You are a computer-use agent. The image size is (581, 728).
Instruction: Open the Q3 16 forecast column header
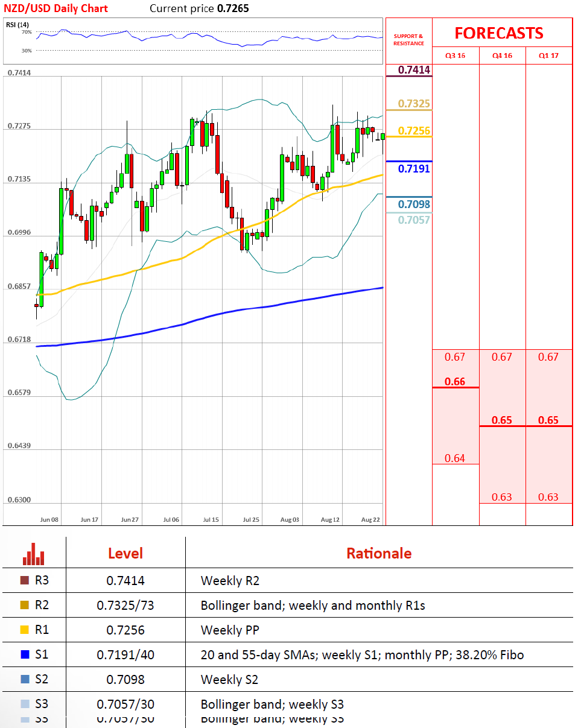455,55
